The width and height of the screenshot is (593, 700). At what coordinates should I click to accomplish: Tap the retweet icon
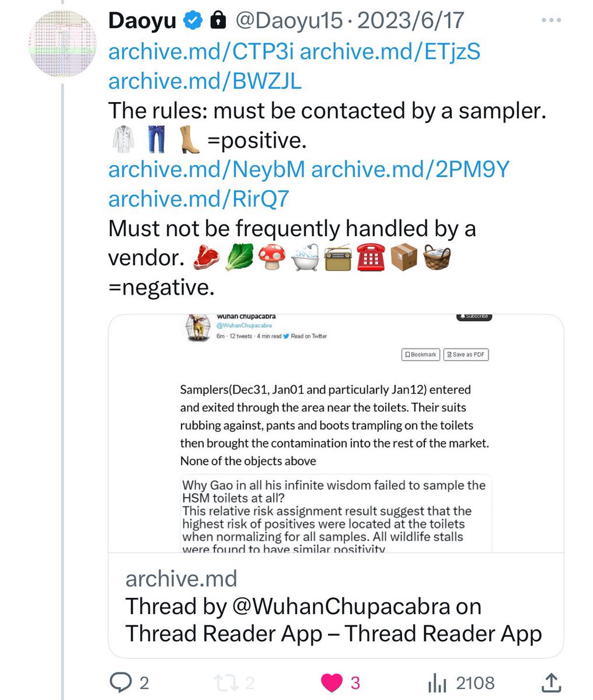pyautogui.click(x=224, y=682)
